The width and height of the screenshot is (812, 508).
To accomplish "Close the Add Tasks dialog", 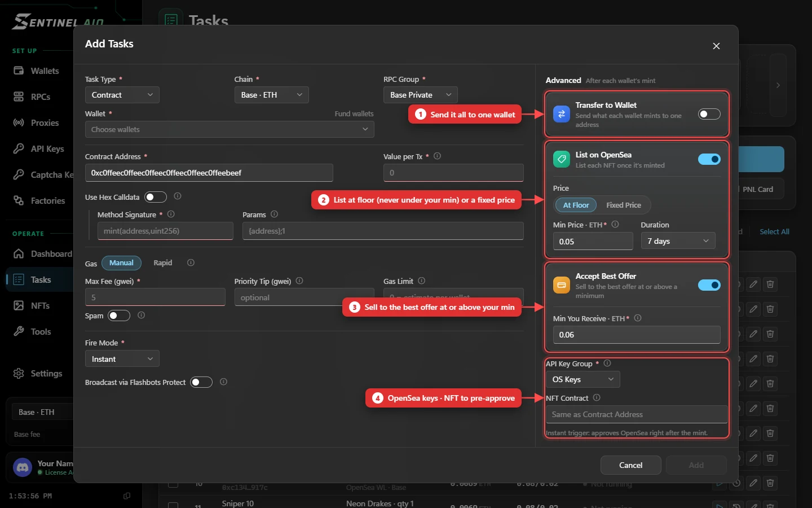I will click(x=716, y=46).
